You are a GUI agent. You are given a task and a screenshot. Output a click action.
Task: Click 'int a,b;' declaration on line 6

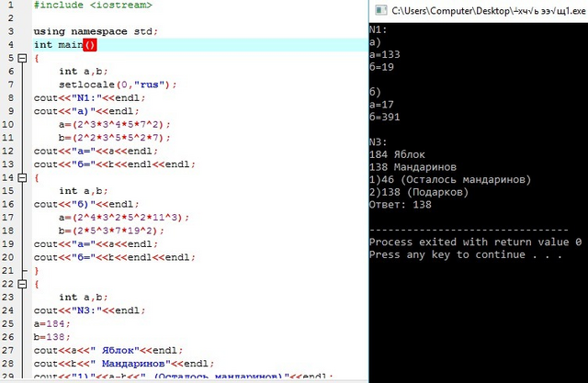pyautogui.click(x=84, y=72)
